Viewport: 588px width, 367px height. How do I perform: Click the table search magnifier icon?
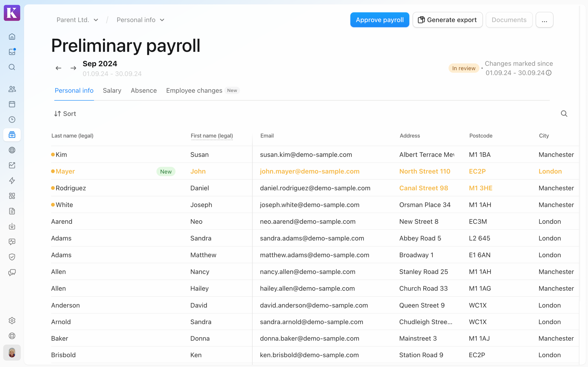pos(564,114)
